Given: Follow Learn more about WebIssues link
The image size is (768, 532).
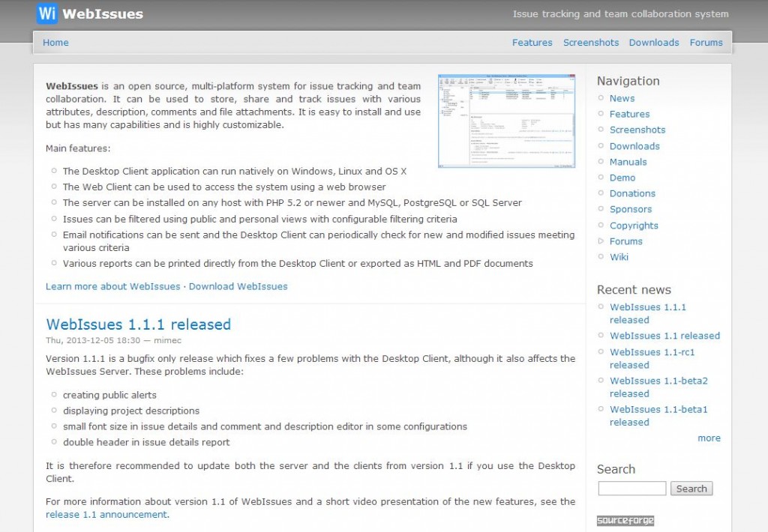Looking at the screenshot, I should [x=112, y=286].
